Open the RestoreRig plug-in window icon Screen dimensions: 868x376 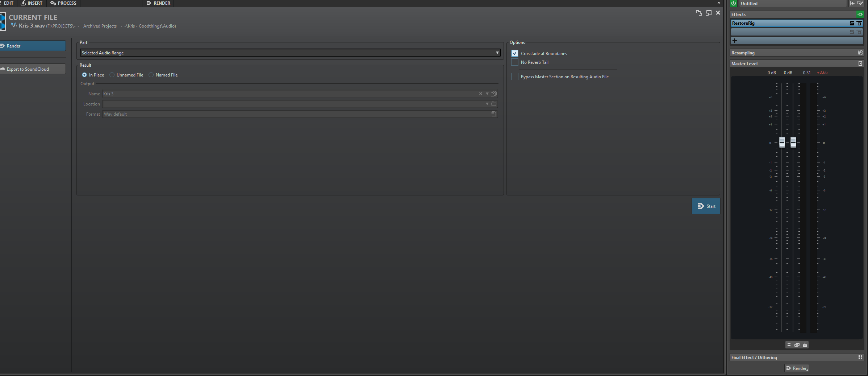tap(859, 23)
